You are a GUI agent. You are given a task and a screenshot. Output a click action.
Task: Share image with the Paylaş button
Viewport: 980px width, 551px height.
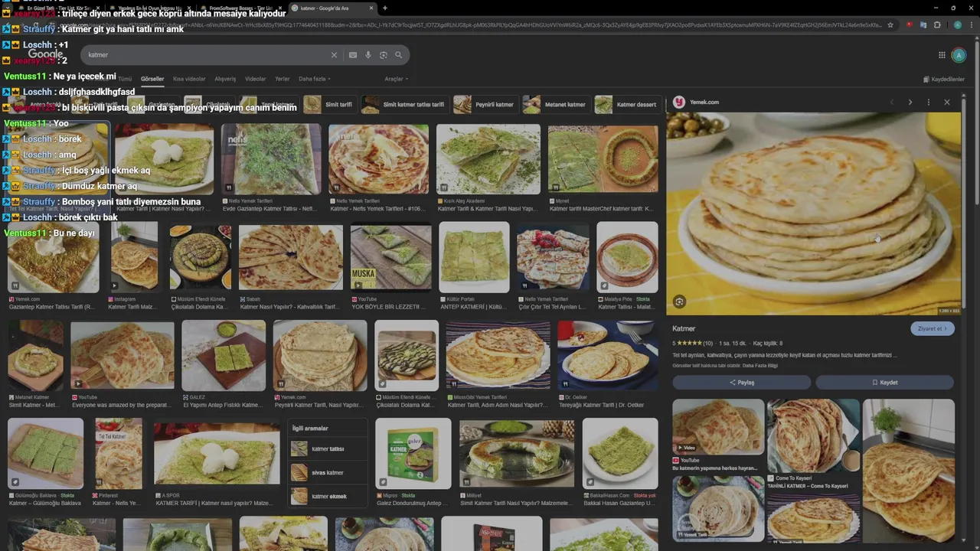click(x=741, y=383)
